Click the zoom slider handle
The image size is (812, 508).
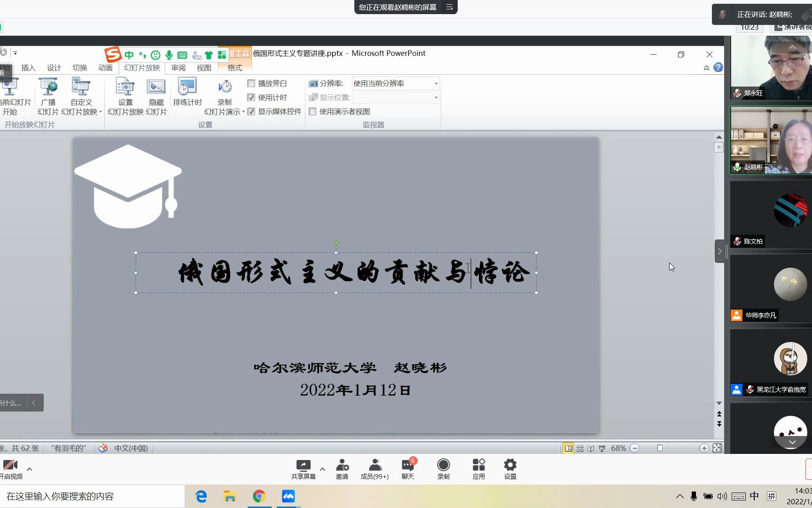[x=660, y=448]
